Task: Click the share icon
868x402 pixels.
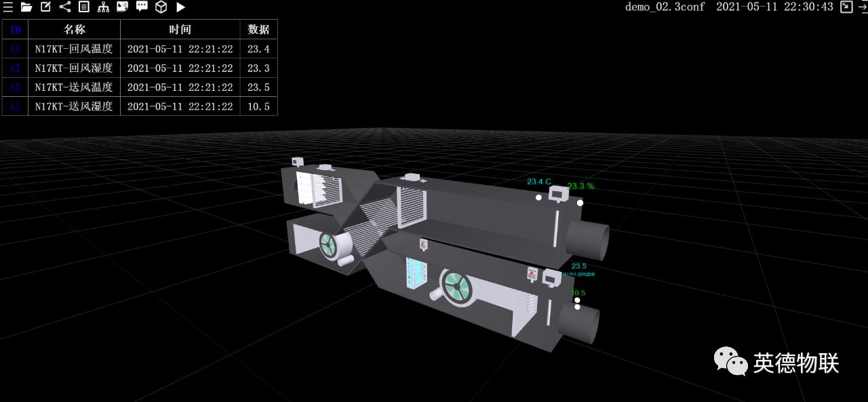Action: (65, 7)
